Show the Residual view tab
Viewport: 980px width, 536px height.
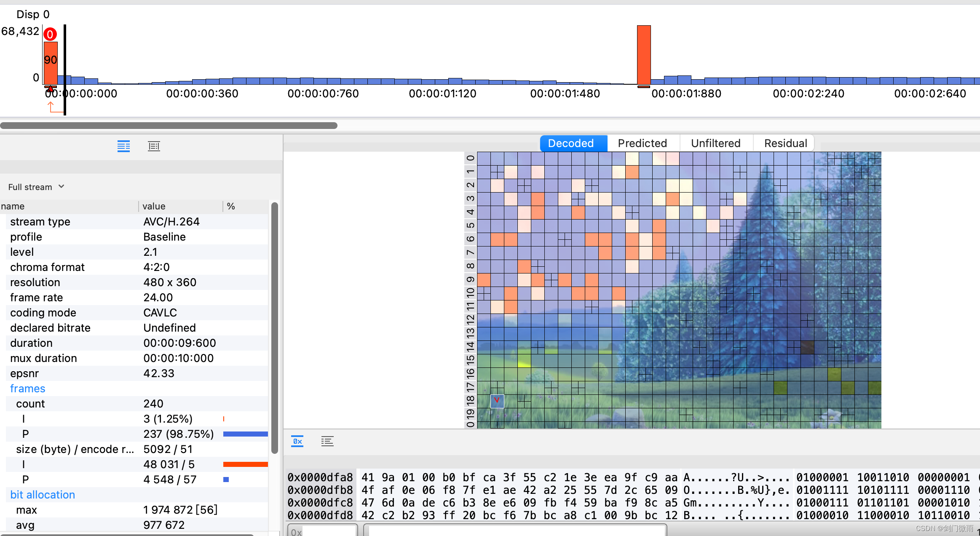pyautogui.click(x=785, y=143)
